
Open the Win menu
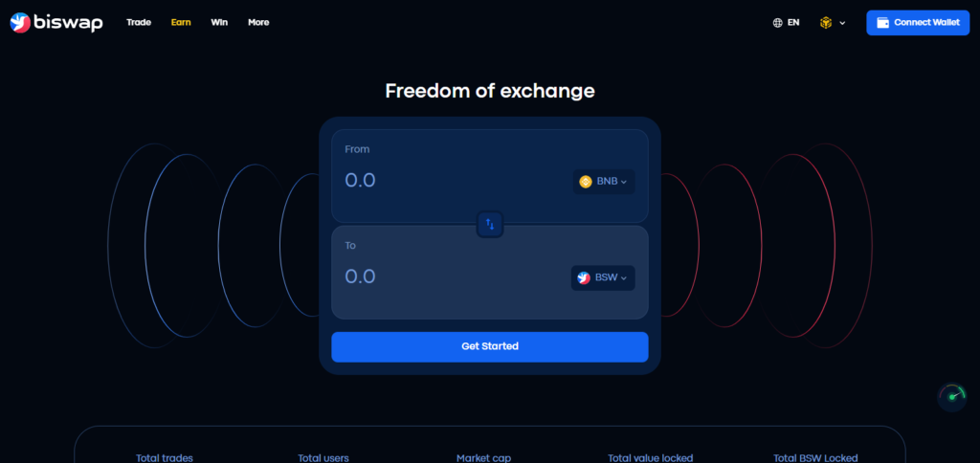click(219, 23)
